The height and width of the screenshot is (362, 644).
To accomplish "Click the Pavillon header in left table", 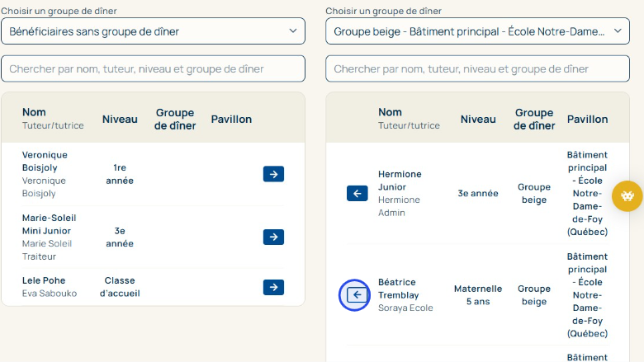I will 231,120.
